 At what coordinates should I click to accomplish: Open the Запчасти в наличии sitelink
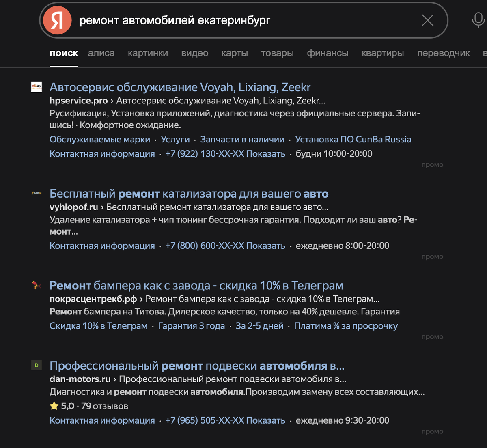[241, 139]
